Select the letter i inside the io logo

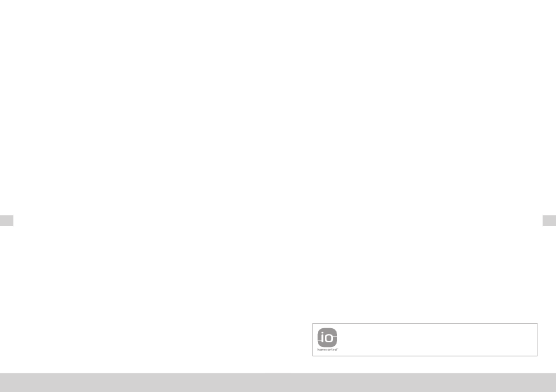(x=322, y=336)
